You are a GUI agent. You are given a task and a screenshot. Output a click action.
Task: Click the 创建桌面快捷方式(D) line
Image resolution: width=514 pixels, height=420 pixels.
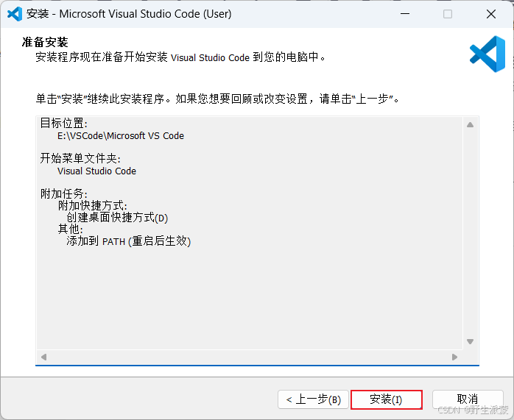(x=117, y=218)
